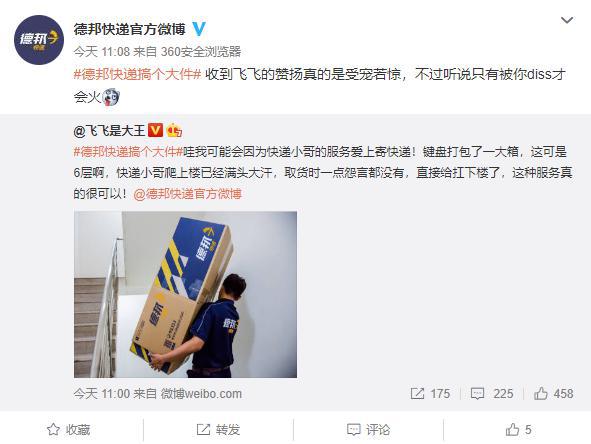This screenshot has width=591, height=444.
Task: Click the 德邦快递 profile avatar
Action: [x=39, y=40]
